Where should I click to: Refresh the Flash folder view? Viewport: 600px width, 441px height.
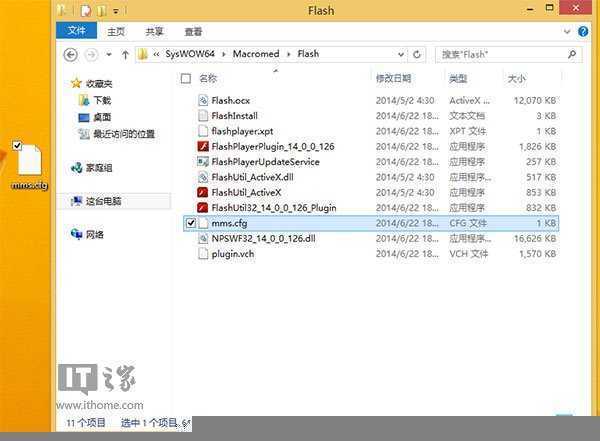[417, 54]
